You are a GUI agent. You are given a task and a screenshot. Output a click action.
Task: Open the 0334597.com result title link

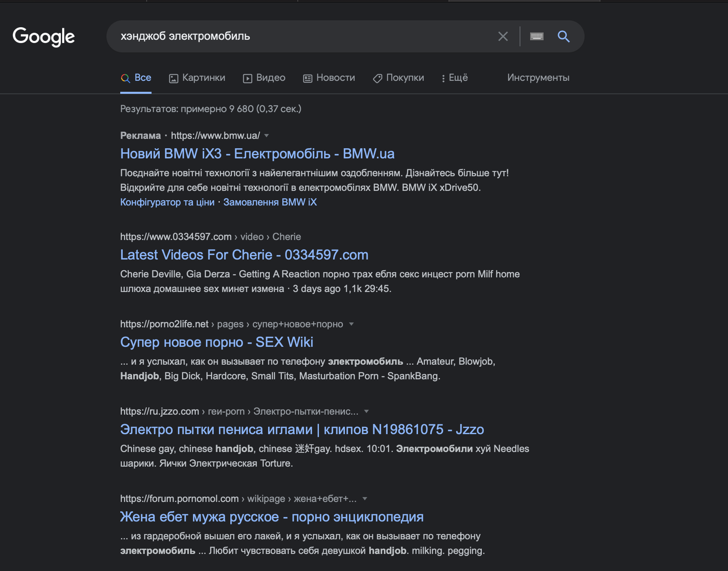point(244,255)
